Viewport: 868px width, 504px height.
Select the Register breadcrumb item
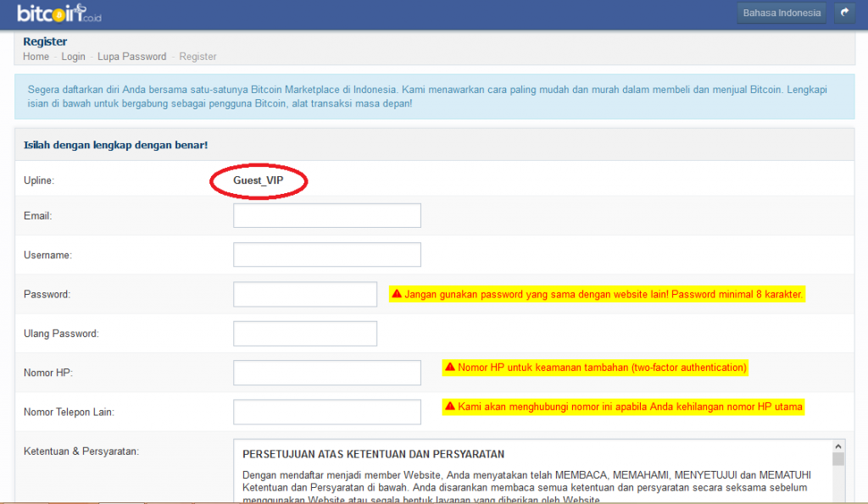click(x=198, y=57)
